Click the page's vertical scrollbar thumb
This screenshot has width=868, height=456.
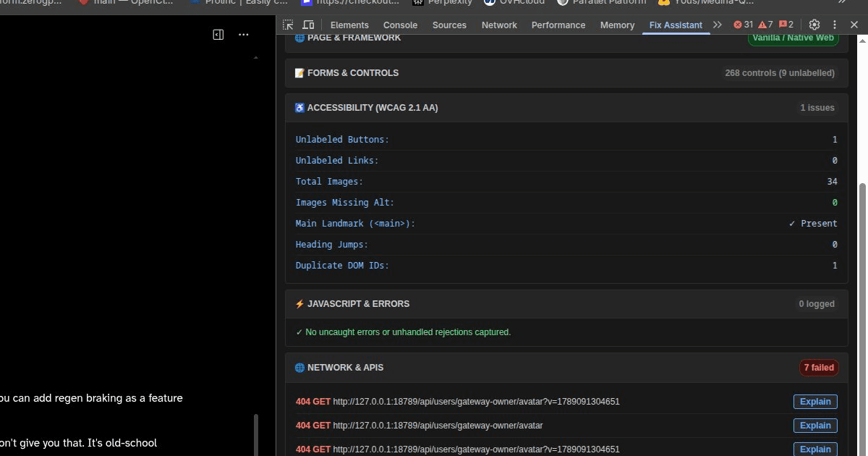[255, 434]
